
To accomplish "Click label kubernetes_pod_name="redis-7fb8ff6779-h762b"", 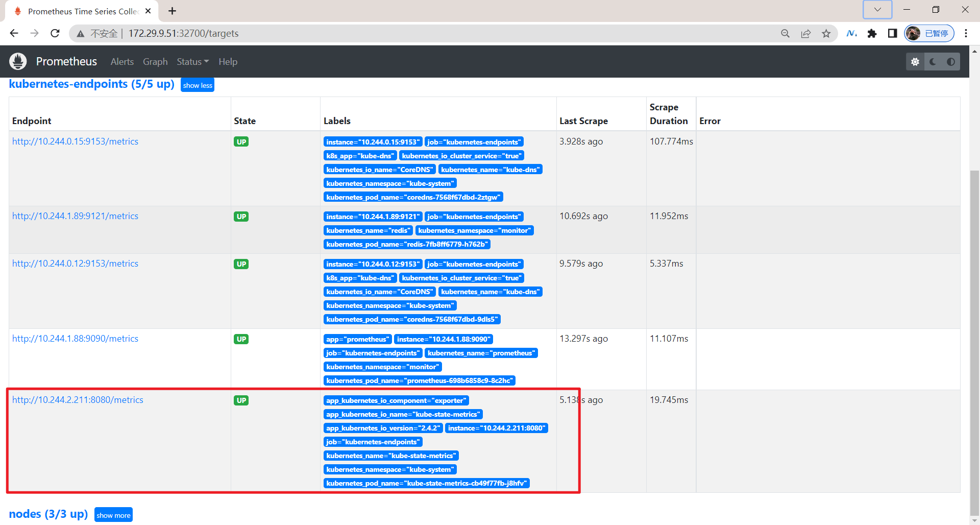I will pyautogui.click(x=407, y=244).
